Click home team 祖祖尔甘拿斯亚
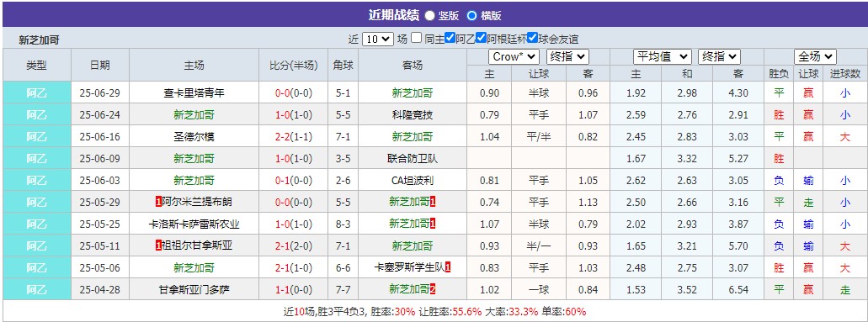The height and width of the screenshot is (322, 868). coord(196,246)
